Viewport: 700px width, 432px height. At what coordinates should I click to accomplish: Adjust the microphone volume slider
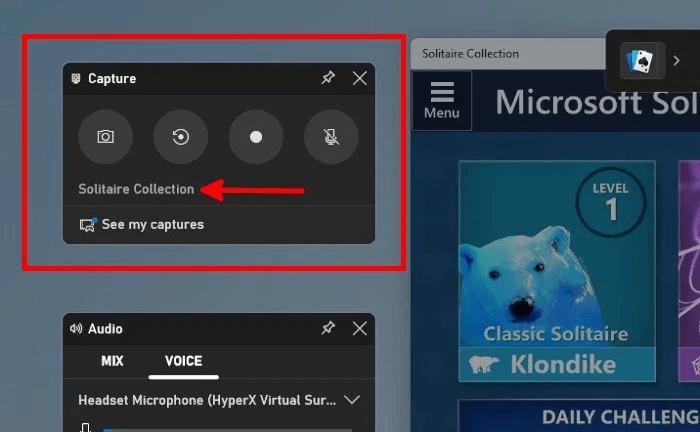click(227, 430)
